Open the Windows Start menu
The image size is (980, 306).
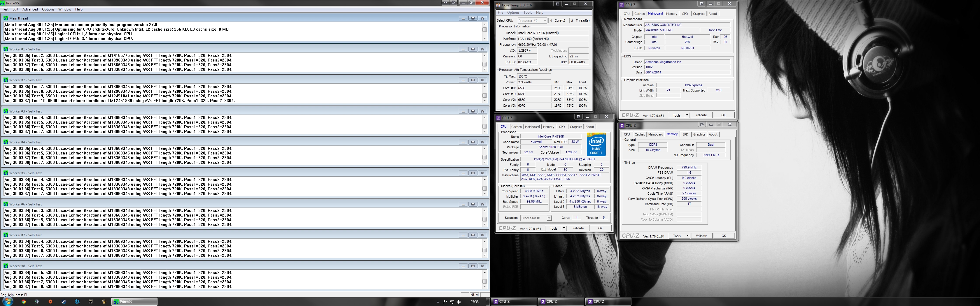(8, 301)
